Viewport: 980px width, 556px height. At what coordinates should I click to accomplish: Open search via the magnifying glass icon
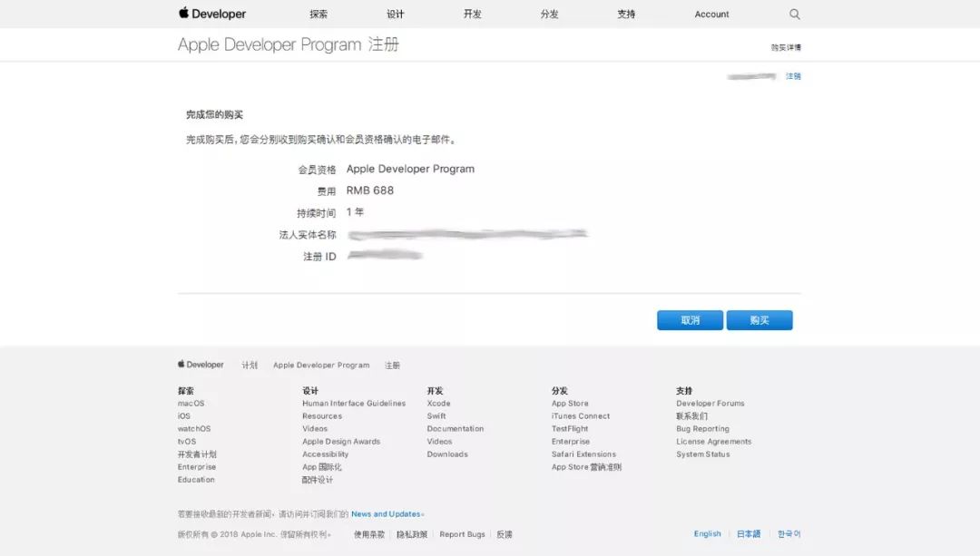(x=794, y=14)
